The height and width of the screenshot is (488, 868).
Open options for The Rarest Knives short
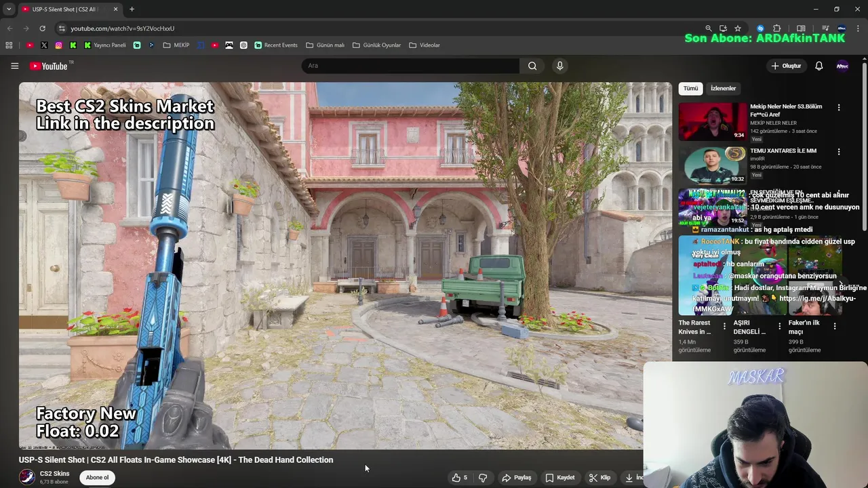tap(724, 327)
